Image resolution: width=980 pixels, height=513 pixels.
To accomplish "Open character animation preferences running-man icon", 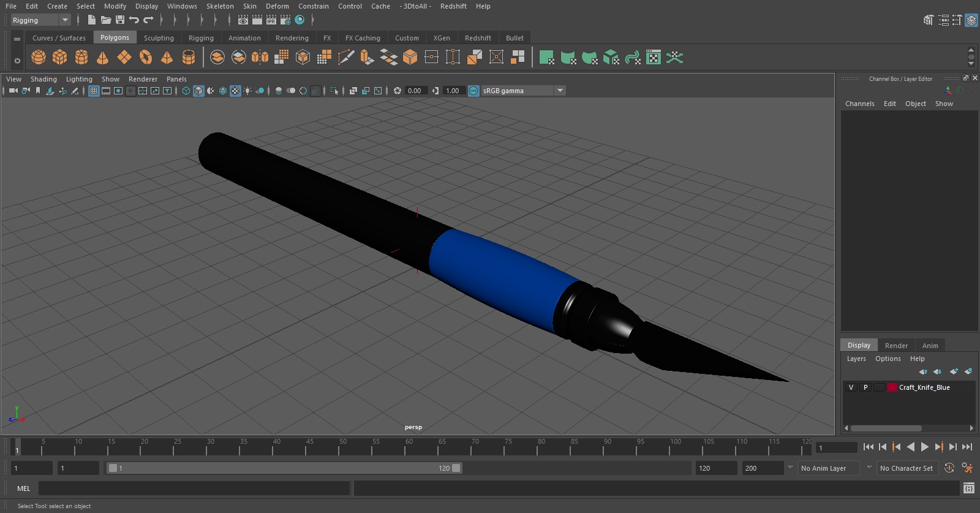I will click(x=967, y=468).
